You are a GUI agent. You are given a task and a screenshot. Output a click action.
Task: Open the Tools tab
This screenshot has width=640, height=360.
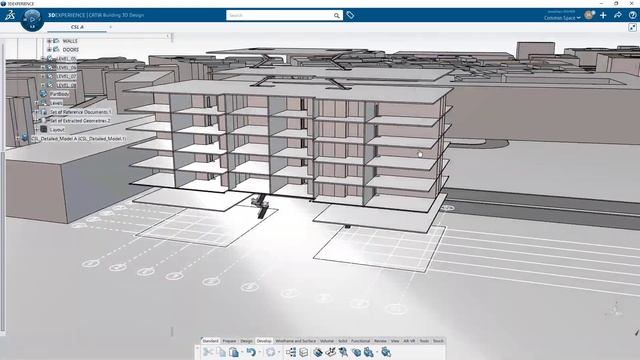click(x=424, y=341)
